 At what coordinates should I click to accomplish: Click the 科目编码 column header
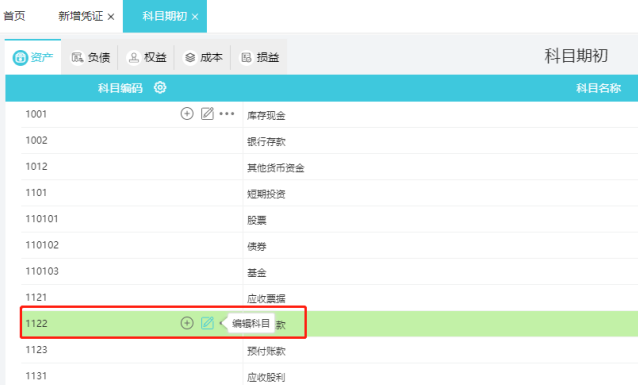120,88
